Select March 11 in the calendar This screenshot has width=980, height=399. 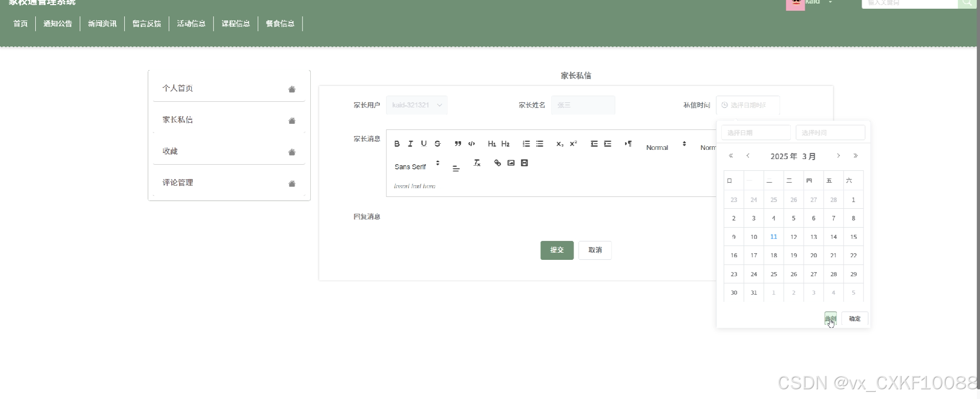pos(773,237)
